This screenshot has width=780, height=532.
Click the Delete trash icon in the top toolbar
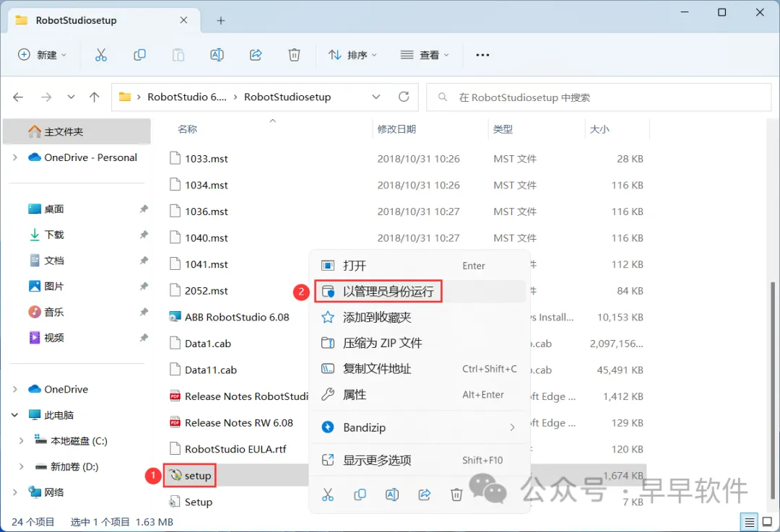[295, 55]
